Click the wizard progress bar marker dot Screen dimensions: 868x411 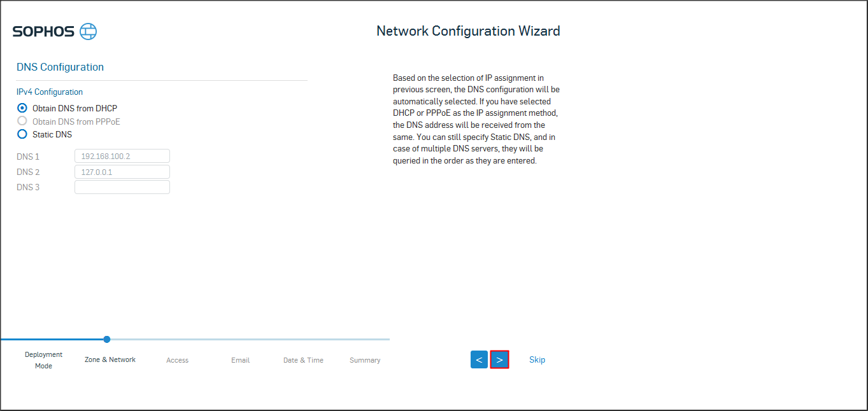(107, 339)
